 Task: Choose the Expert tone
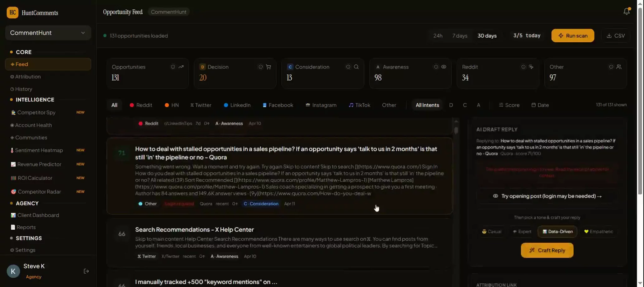[522, 232]
